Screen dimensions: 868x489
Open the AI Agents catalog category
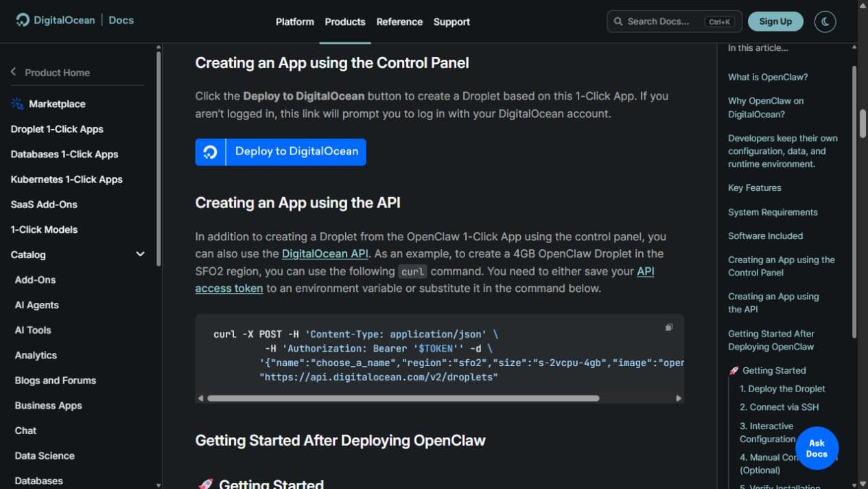(x=36, y=305)
